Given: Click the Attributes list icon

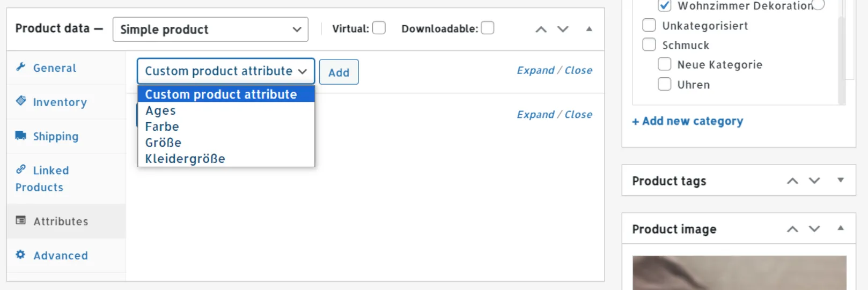Looking at the screenshot, I should pyautogui.click(x=21, y=220).
